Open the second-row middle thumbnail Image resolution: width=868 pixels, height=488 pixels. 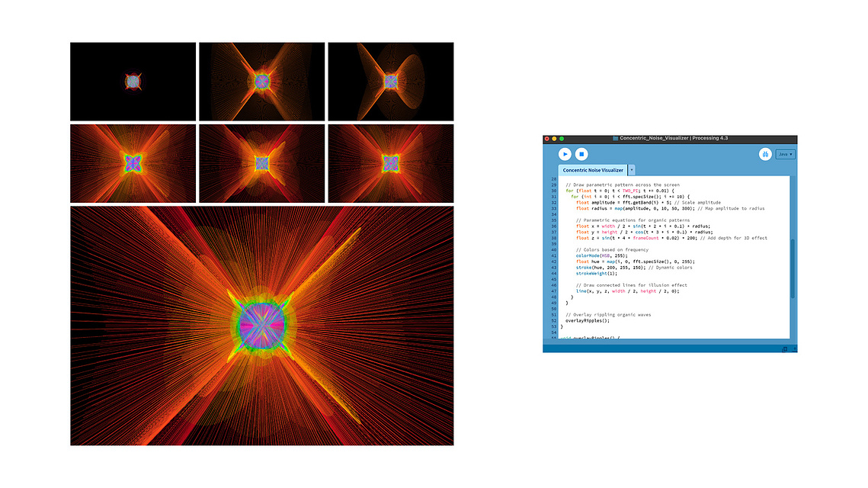point(262,163)
